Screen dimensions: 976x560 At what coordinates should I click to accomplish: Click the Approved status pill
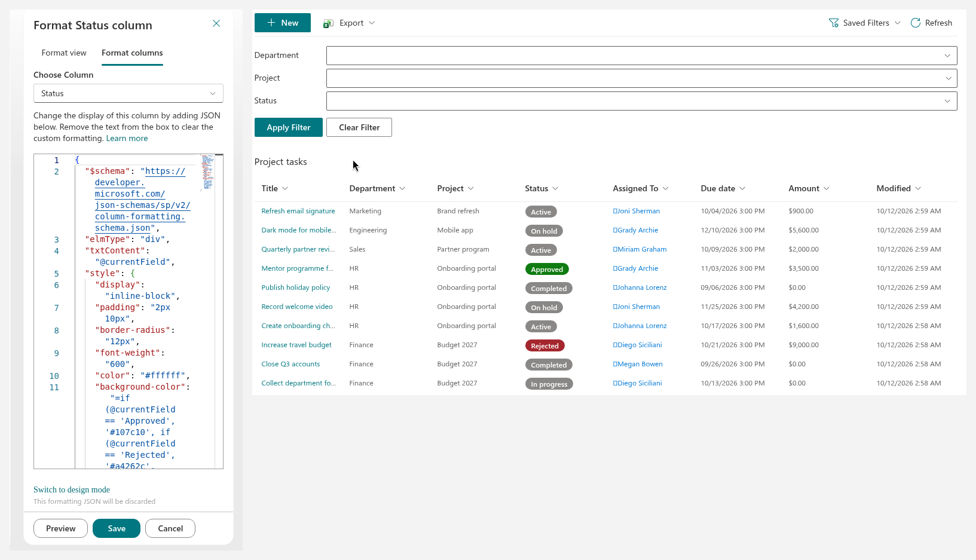(x=547, y=270)
